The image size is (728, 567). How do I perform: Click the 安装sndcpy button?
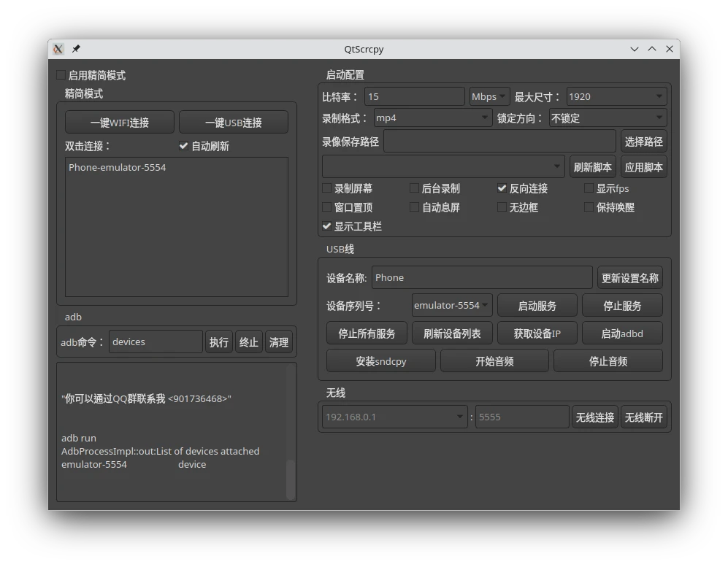point(380,360)
